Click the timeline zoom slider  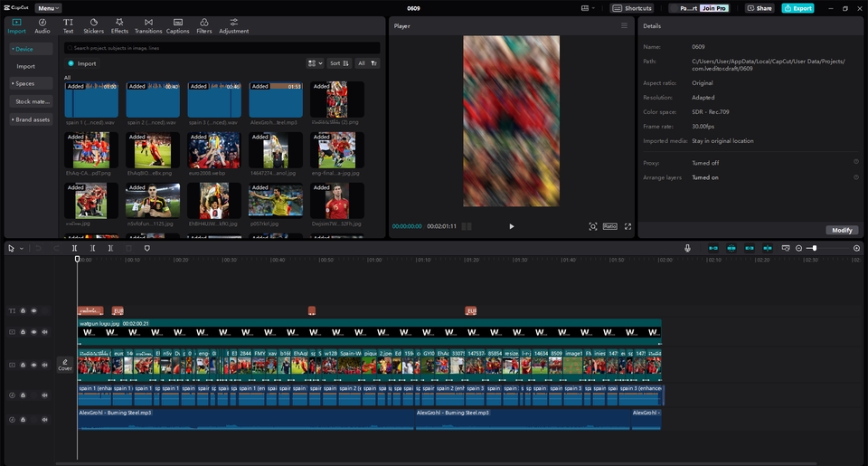(814, 248)
